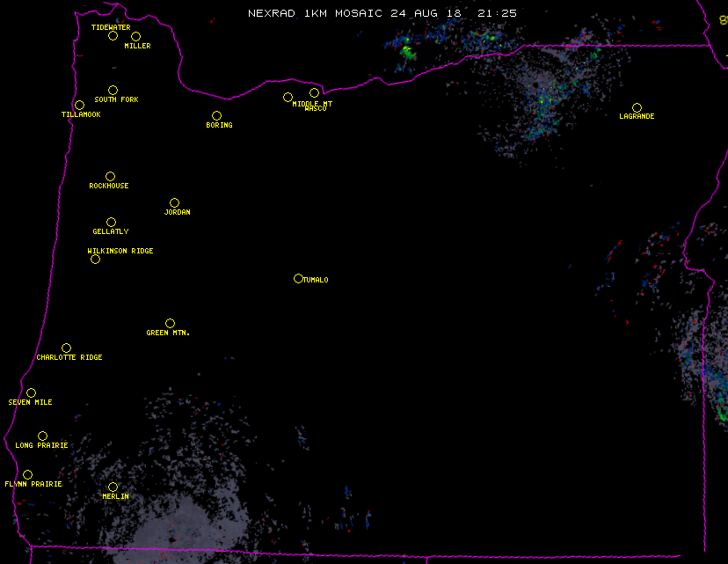Click the Charlotte Ridge station marker

click(66, 348)
